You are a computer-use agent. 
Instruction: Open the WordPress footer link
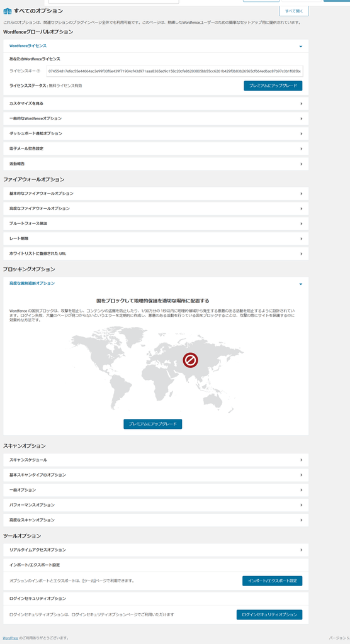tap(10, 638)
